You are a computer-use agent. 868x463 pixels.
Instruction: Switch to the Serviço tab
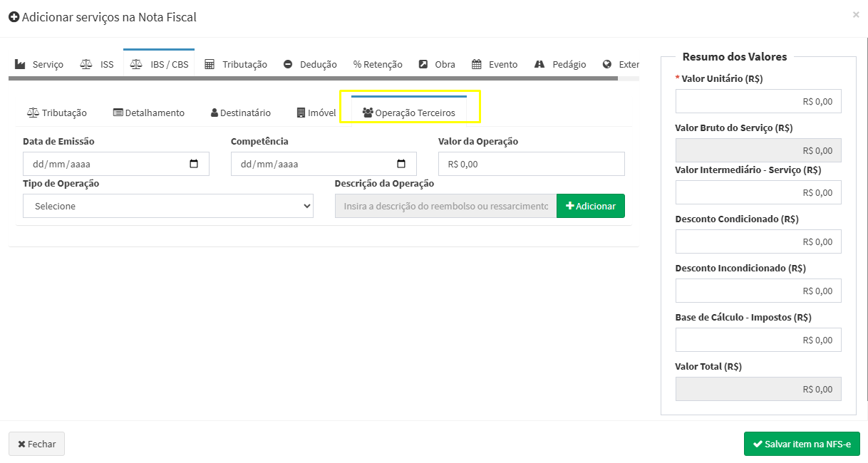pyautogui.click(x=39, y=64)
